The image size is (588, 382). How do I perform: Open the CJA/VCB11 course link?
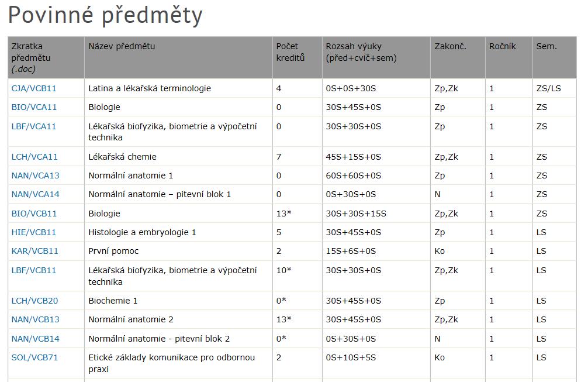click(34, 88)
